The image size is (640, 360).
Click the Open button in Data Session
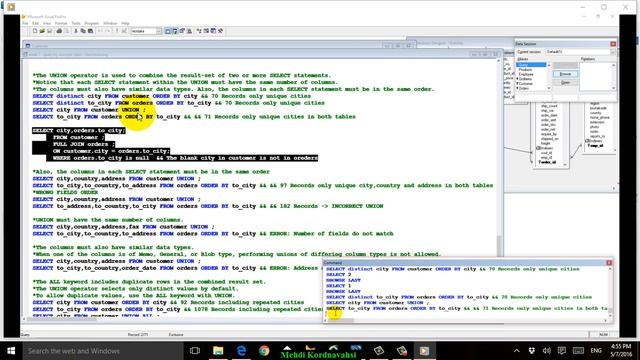click(565, 82)
